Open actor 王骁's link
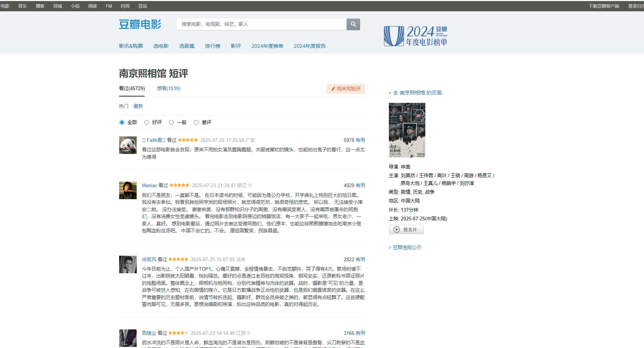644x348 pixels. tap(456, 175)
